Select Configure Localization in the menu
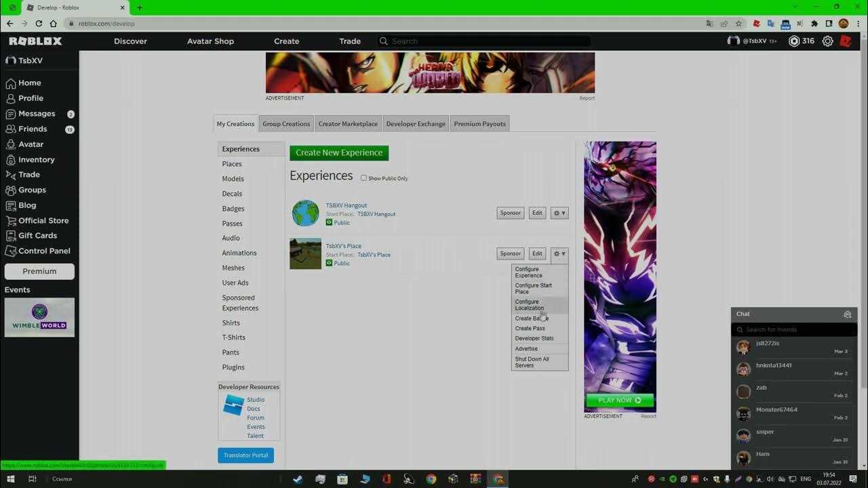868x488 pixels. pyautogui.click(x=540, y=305)
